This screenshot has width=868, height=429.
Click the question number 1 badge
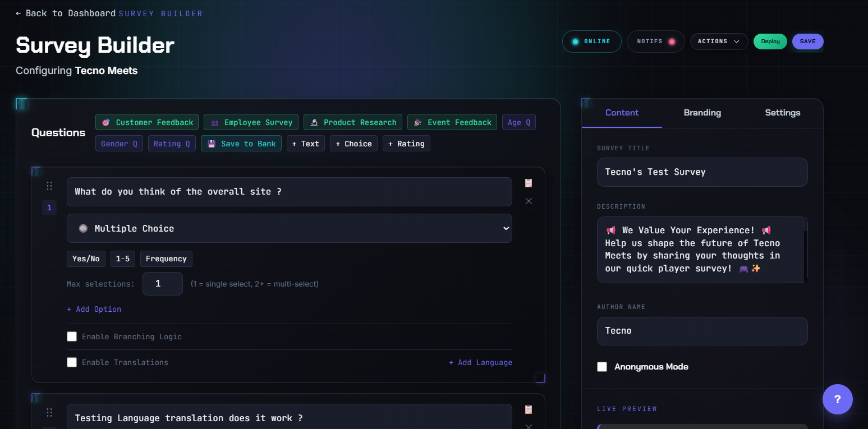pos(49,208)
